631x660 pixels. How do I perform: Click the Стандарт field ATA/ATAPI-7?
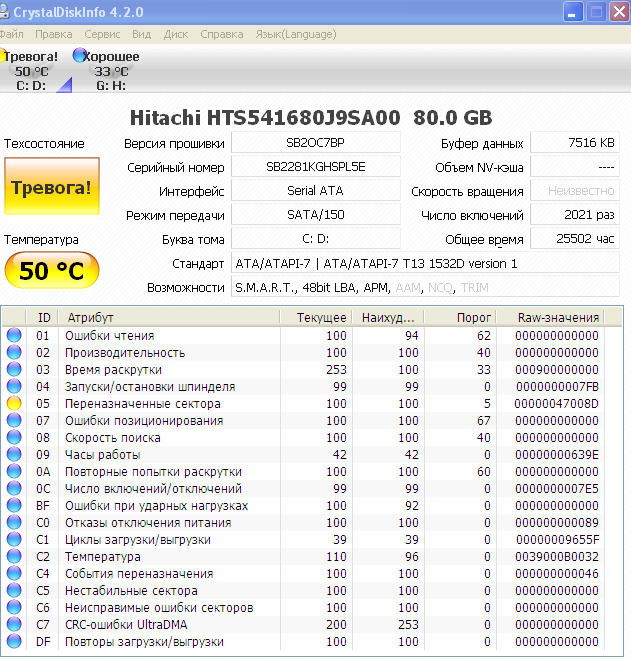(425, 263)
